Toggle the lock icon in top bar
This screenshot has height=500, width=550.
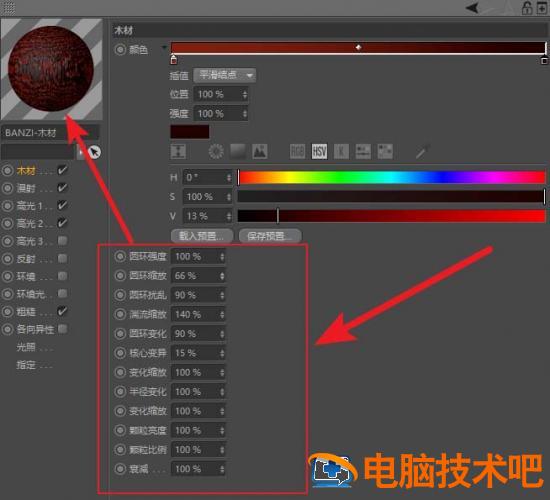point(526,8)
